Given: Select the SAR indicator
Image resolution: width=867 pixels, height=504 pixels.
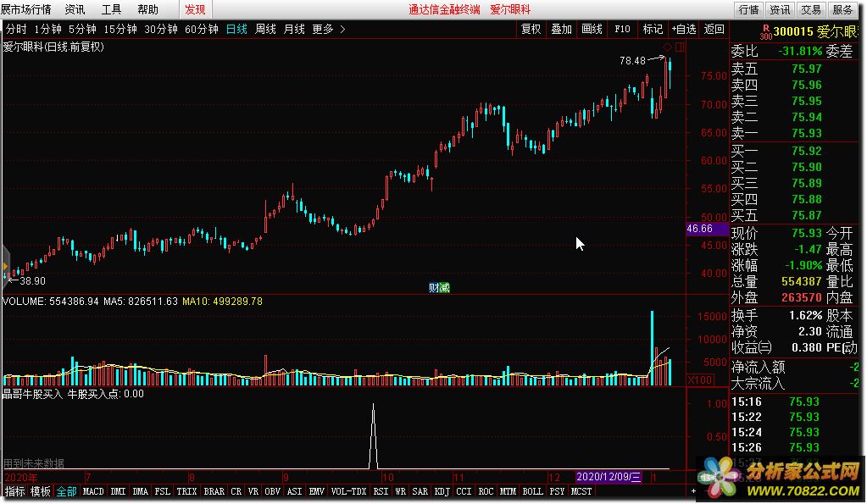Looking at the screenshot, I should point(420,491).
